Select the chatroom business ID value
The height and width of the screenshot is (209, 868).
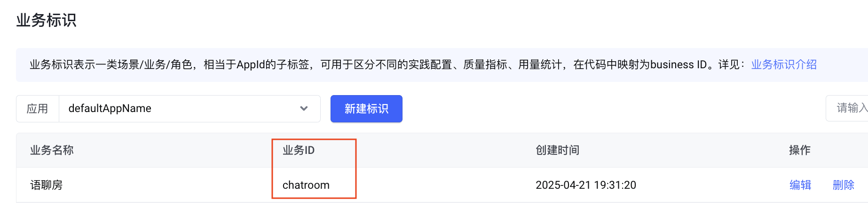[x=306, y=185]
